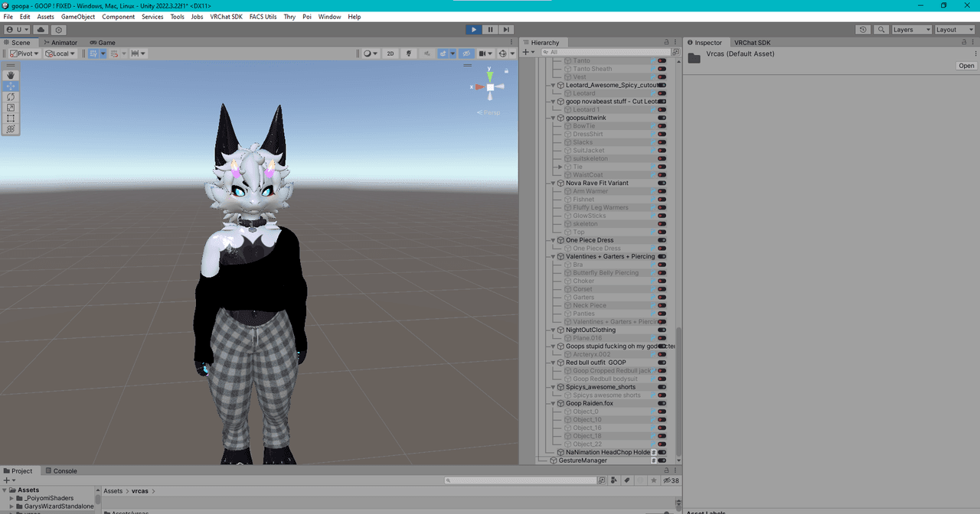This screenshot has height=514, width=980.
Task: Select the Transform tool
Action: coord(11,129)
